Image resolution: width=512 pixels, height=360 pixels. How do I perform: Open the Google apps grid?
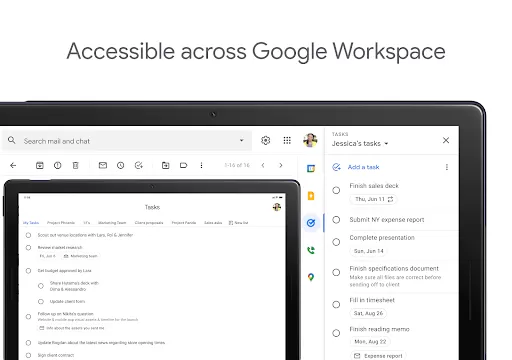click(287, 141)
